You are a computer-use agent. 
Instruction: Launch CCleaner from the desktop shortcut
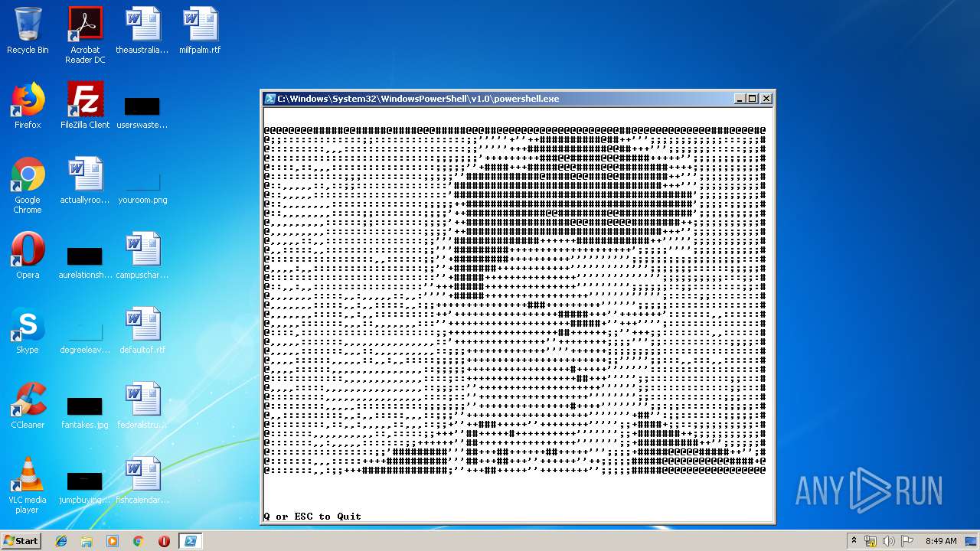pos(28,406)
